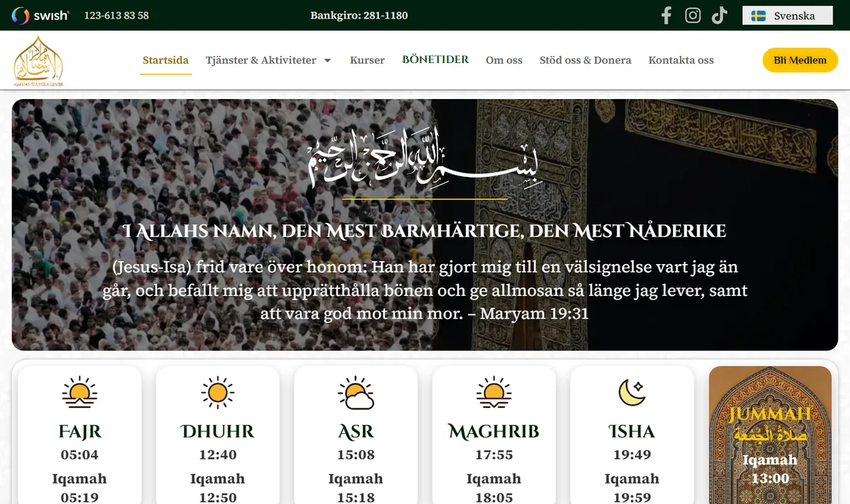Click the Fajr sunrise icon

(79, 393)
